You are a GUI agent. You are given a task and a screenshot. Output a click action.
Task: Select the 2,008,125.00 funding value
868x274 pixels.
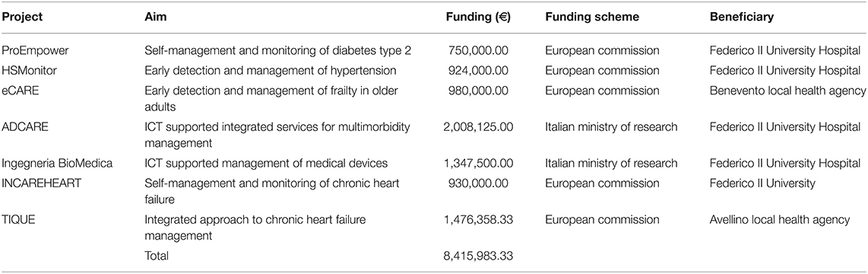pyautogui.click(x=479, y=127)
